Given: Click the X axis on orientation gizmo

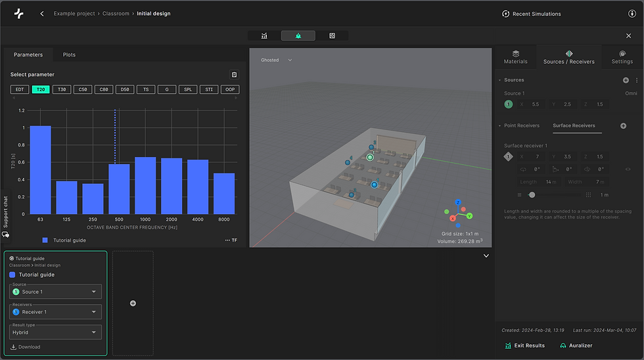Looking at the screenshot, I should (x=453, y=218).
